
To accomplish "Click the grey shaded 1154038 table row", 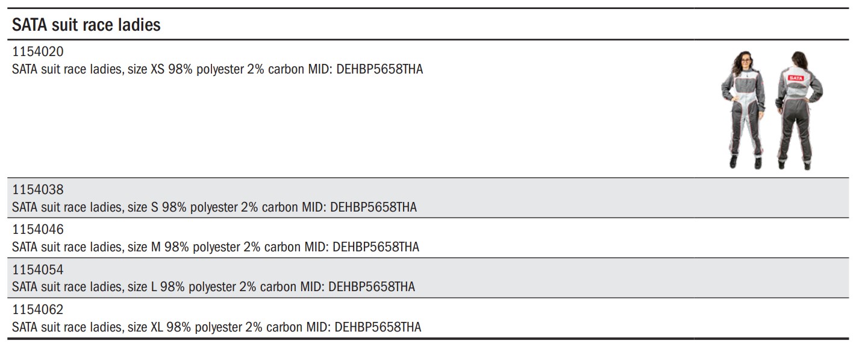I will 430,198.
